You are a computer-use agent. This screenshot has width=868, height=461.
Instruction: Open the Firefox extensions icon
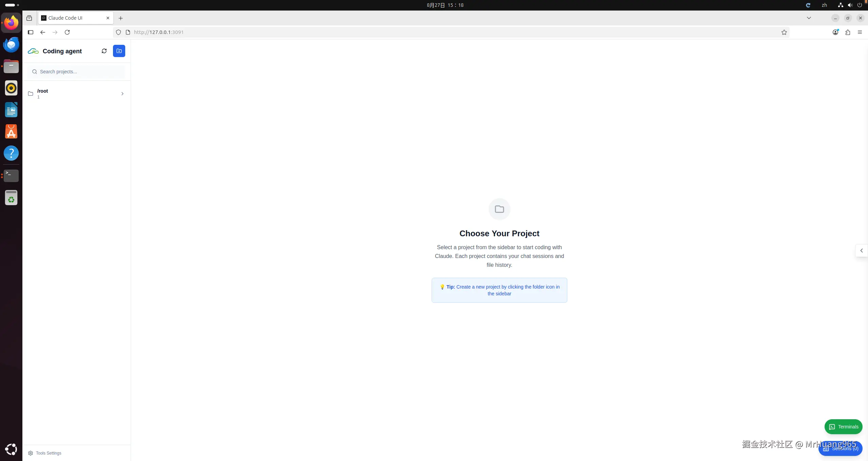848,32
